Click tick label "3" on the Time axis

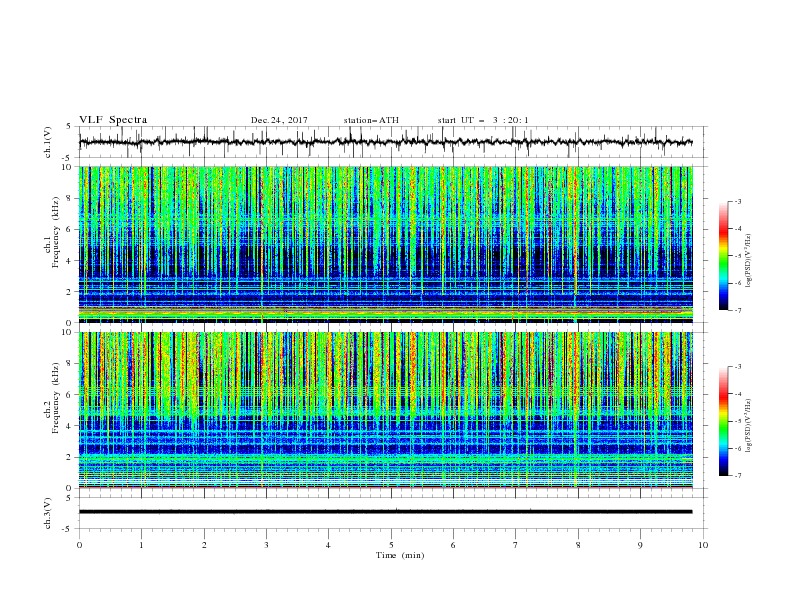coord(266,545)
